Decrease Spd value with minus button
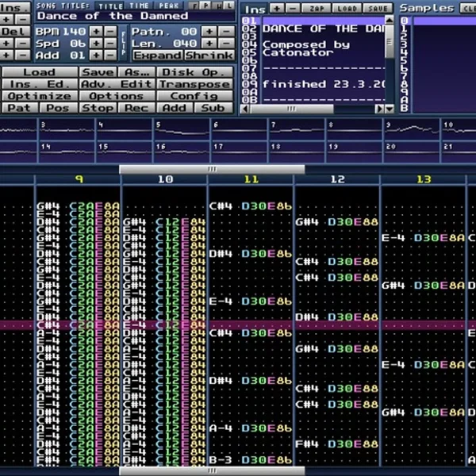Viewport: 476px width, 476px height. pyautogui.click(x=111, y=44)
